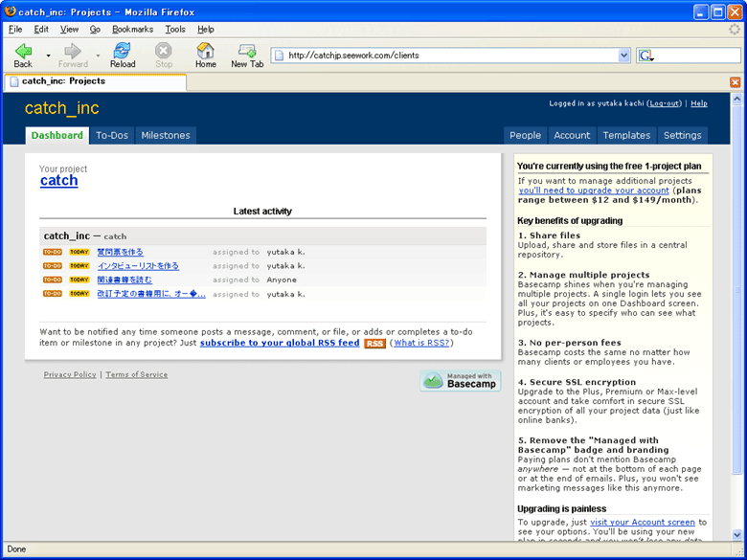Open the catch project link
Viewport: 747px width, 560px height.
tap(59, 181)
